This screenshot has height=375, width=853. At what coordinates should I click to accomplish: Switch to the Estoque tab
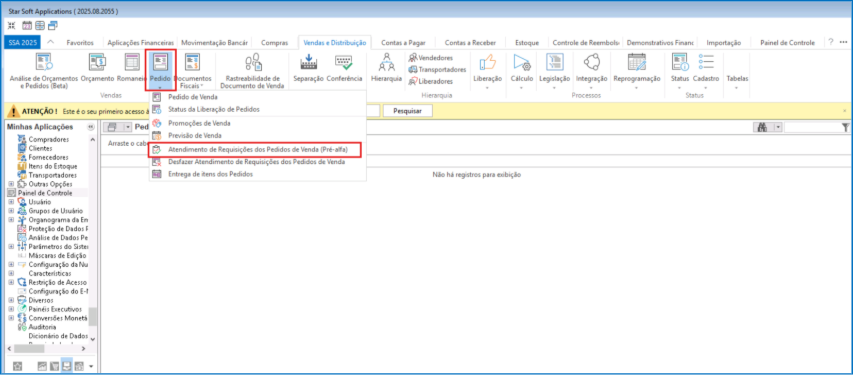527,42
